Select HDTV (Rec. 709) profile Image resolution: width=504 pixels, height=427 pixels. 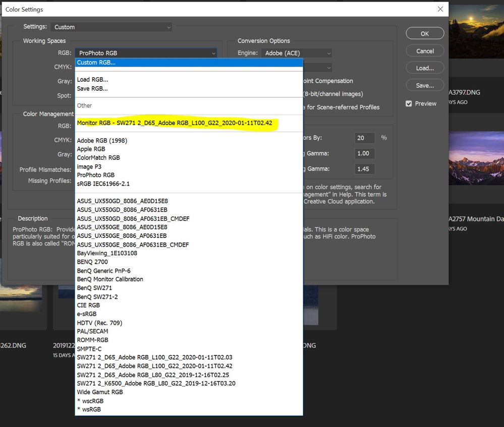click(189, 323)
